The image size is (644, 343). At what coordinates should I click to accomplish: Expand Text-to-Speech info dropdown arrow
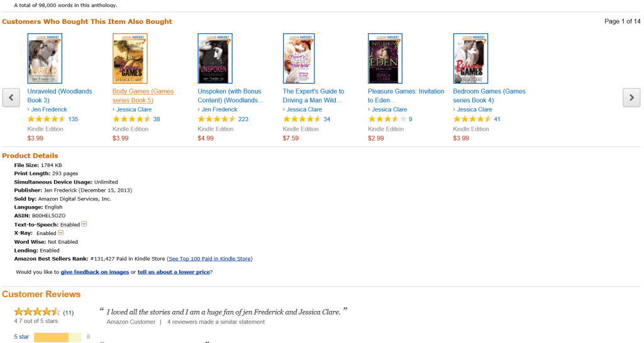pyautogui.click(x=84, y=224)
